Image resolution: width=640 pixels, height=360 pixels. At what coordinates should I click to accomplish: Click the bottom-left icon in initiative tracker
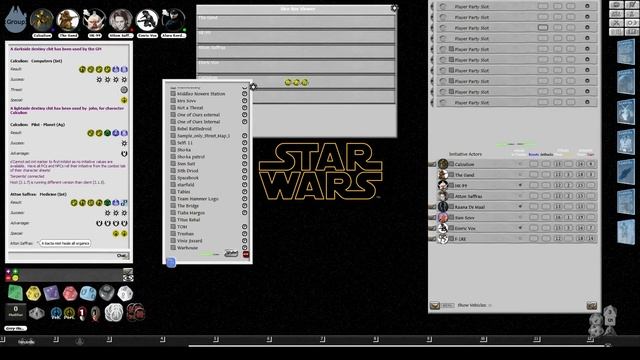point(435,305)
